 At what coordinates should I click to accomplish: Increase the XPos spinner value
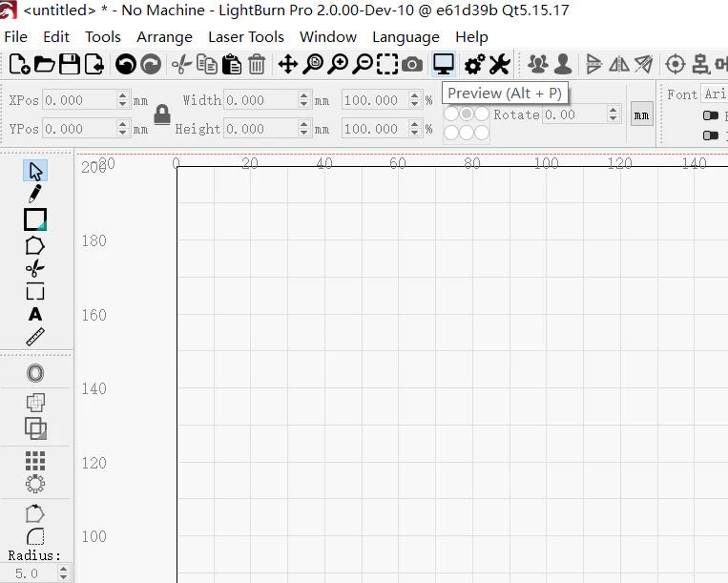pyautogui.click(x=123, y=95)
